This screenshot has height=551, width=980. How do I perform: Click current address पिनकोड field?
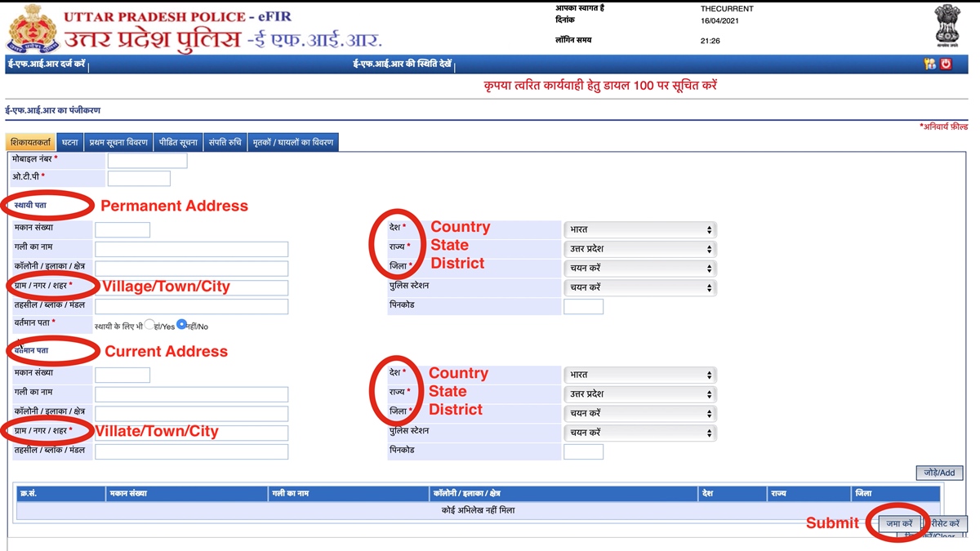click(584, 451)
